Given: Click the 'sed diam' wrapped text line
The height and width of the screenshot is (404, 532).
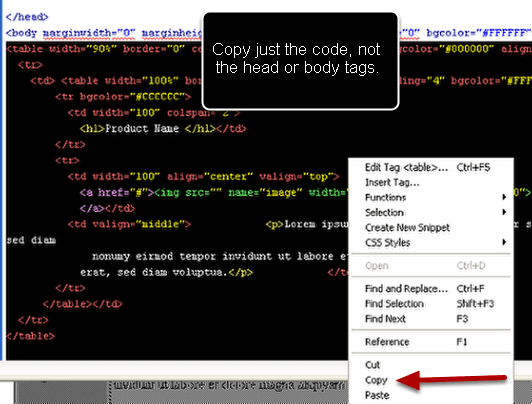Looking at the screenshot, I should (x=31, y=240).
